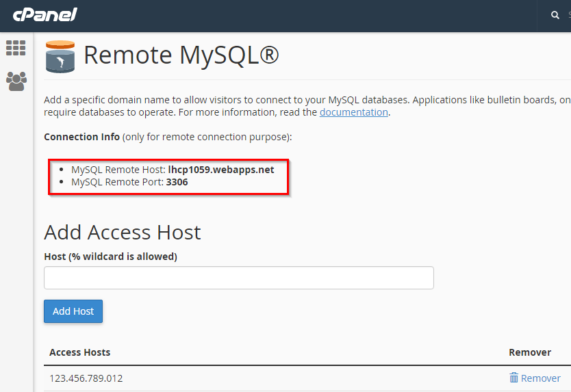Image resolution: width=571 pixels, height=392 pixels.
Task: Click the cPanel logo
Action: click(x=45, y=15)
